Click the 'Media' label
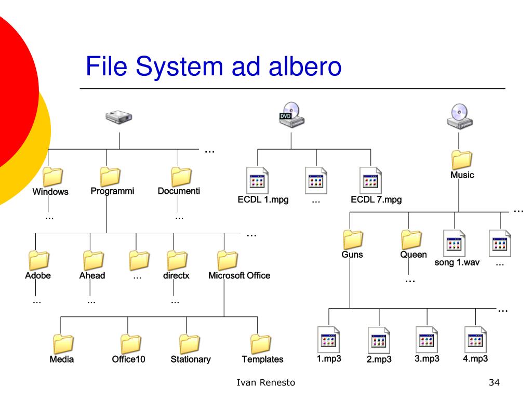The image size is (532, 399). 61,360
